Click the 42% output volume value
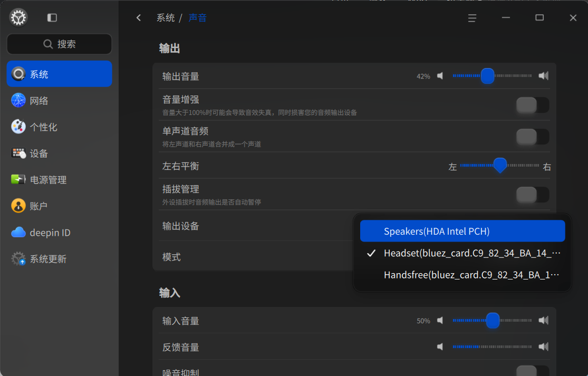 coord(423,76)
